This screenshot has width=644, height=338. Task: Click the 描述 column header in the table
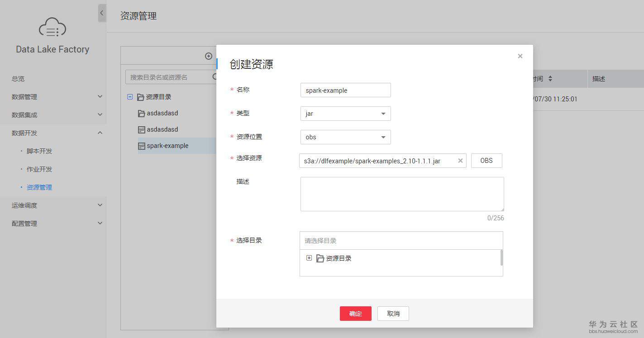click(x=599, y=79)
